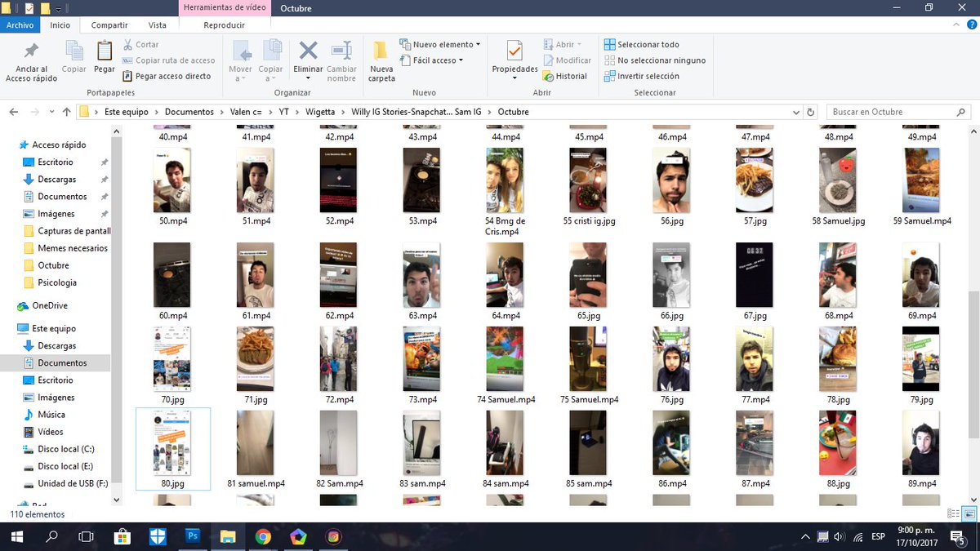The height and width of the screenshot is (551, 980).
Task: Select the 88.jpg thumbnail
Action: [838, 443]
